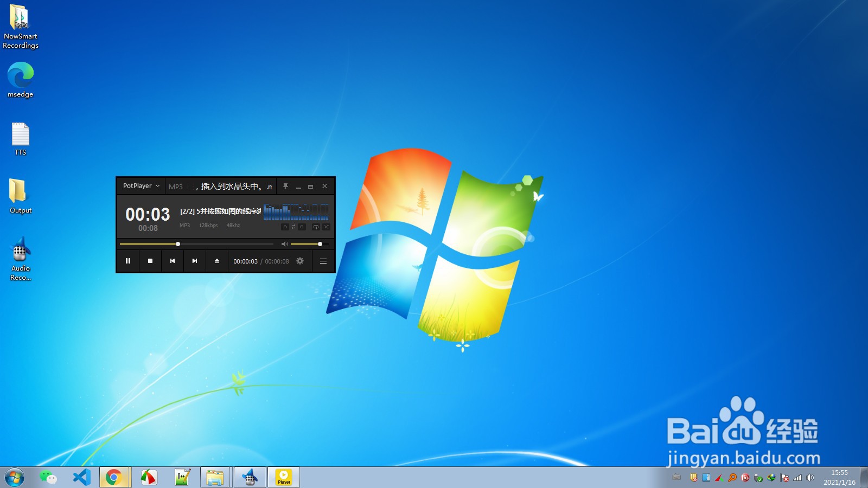
Task: Click the large 00:03 time counter
Action: [148, 214]
